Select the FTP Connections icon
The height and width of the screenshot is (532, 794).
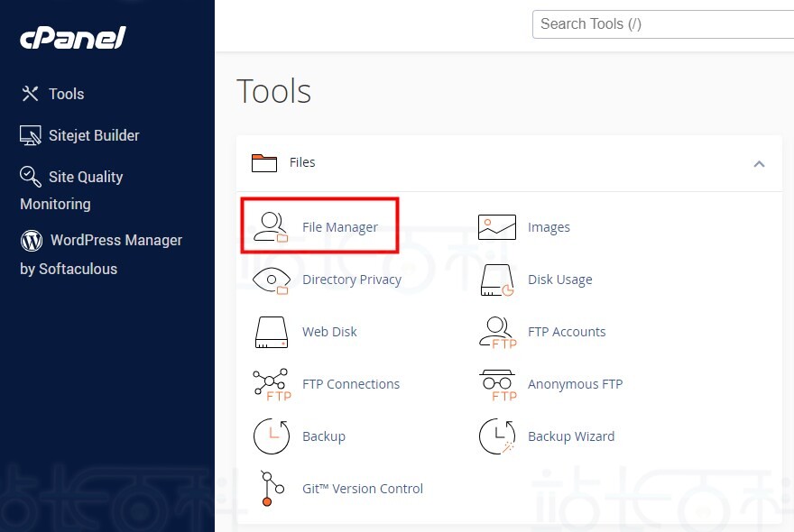tap(271, 384)
